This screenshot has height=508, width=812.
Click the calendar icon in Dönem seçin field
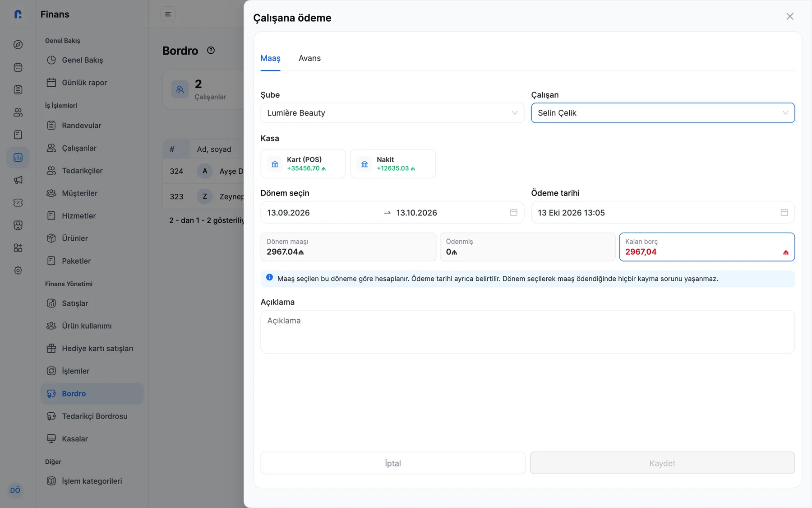pos(514,213)
